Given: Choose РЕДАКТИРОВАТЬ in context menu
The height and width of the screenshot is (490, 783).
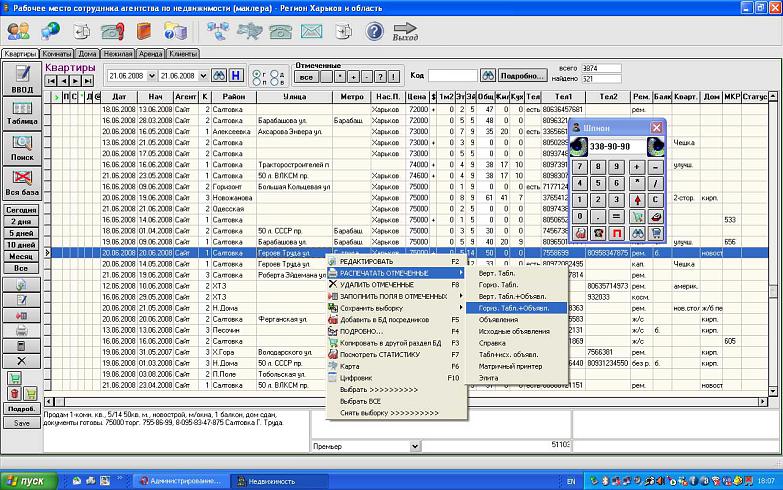Looking at the screenshot, I should point(394,261).
